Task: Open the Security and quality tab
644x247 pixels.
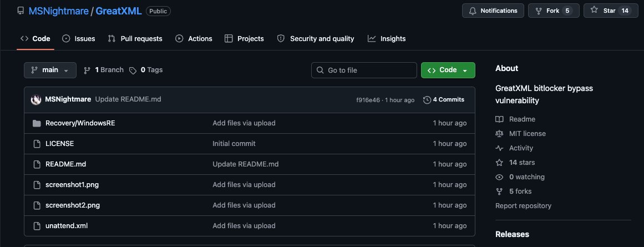Action: (316, 39)
